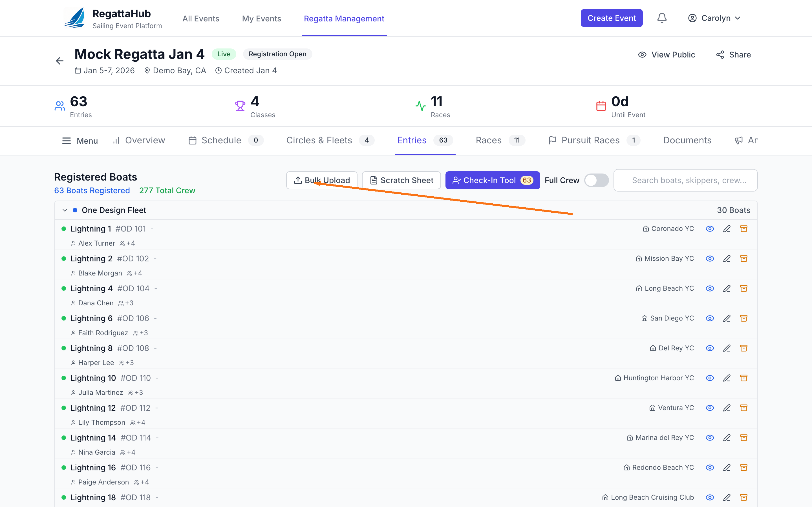Collapse the One Design Fleet group
The width and height of the screenshot is (812, 507).
(65, 210)
